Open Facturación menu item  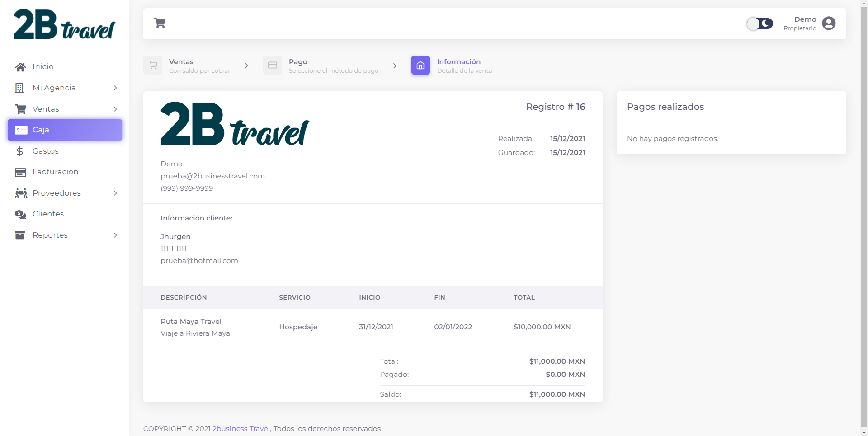[65, 172]
